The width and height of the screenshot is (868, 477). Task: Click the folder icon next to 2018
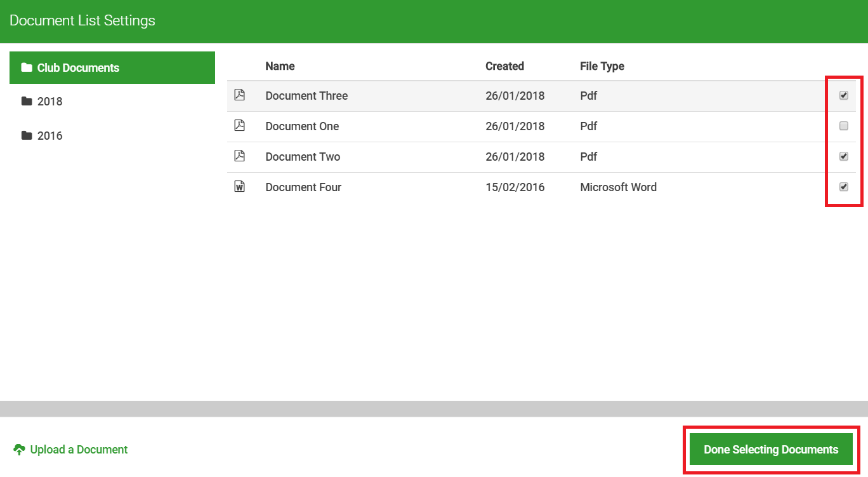pyautogui.click(x=27, y=101)
